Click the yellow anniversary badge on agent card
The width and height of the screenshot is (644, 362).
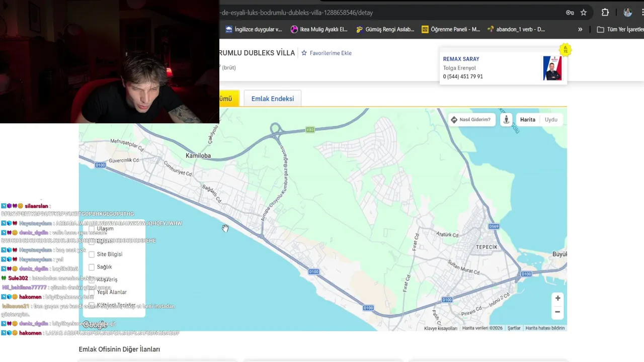(566, 50)
